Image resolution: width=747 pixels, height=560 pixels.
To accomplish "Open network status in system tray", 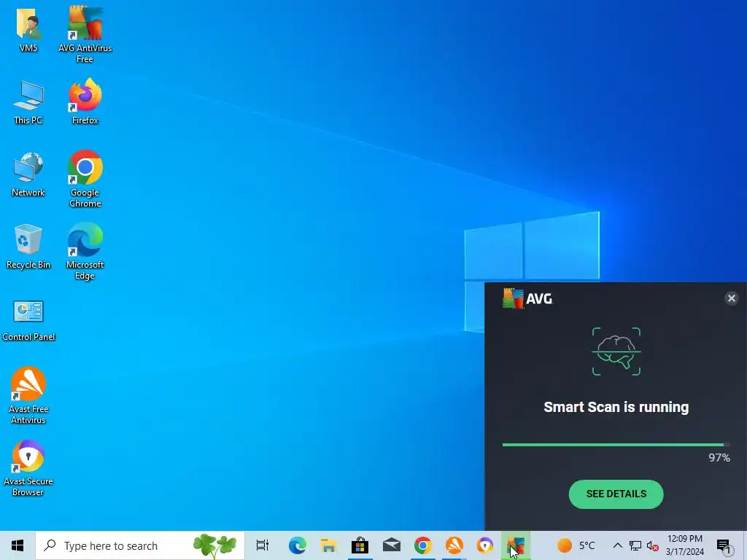I will coord(635,545).
